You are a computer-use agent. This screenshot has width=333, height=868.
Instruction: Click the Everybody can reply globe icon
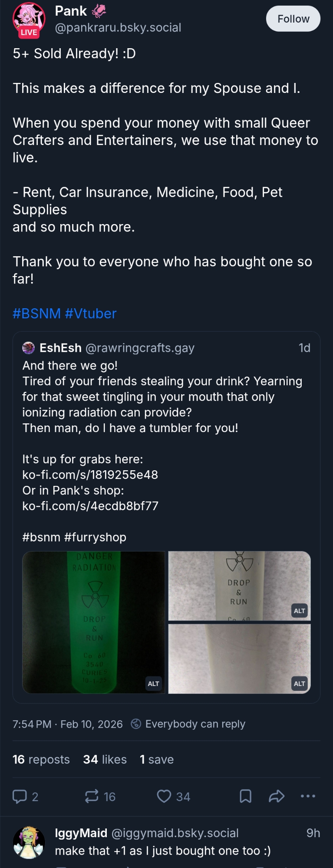coord(136,724)
